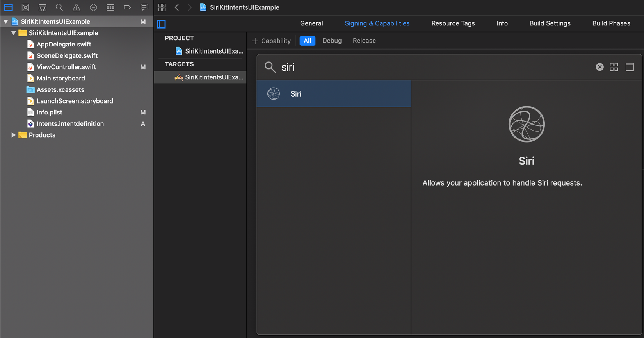The width and height of the screenshot is (644, 338).
Task: Open SceneDelegate.swift in navigator
Action: pyautogui.click(x=67, y=56)
